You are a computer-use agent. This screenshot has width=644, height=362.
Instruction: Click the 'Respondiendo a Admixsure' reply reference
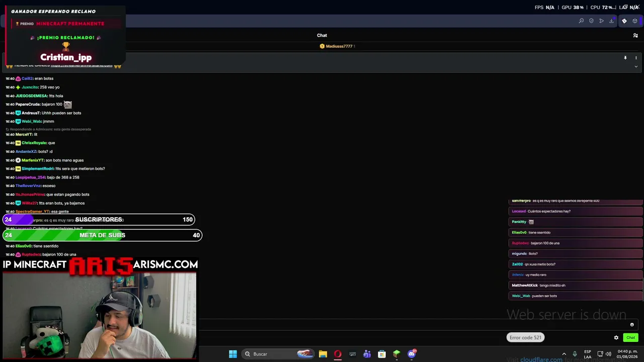pos(48,129)
